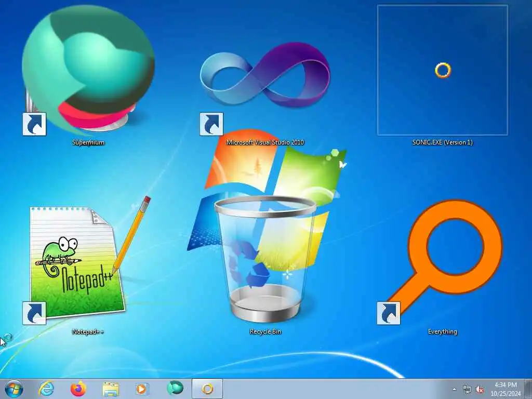Open Supermium from the taskbar
The image size is (532, 399).
click(x=175, y=388)
